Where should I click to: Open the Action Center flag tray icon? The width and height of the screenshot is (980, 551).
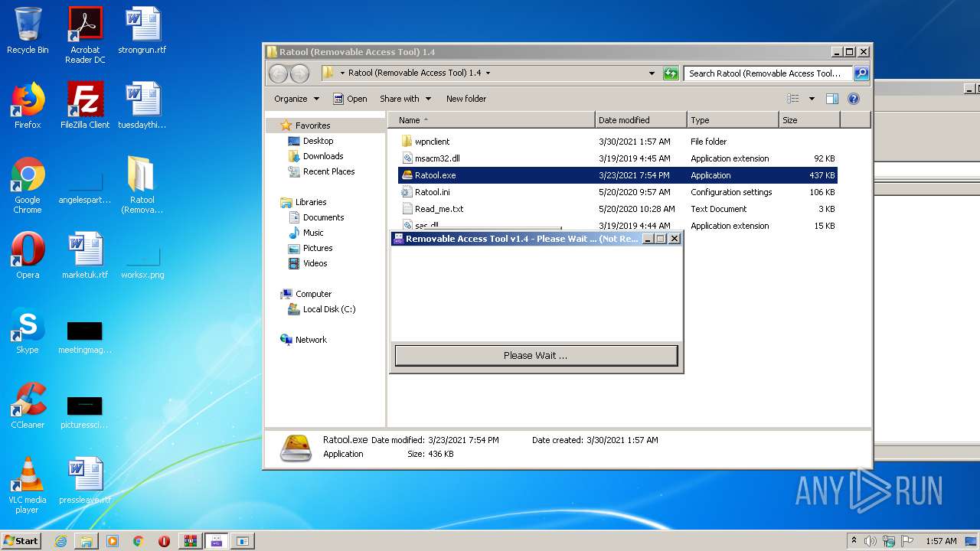pos(907,541)
